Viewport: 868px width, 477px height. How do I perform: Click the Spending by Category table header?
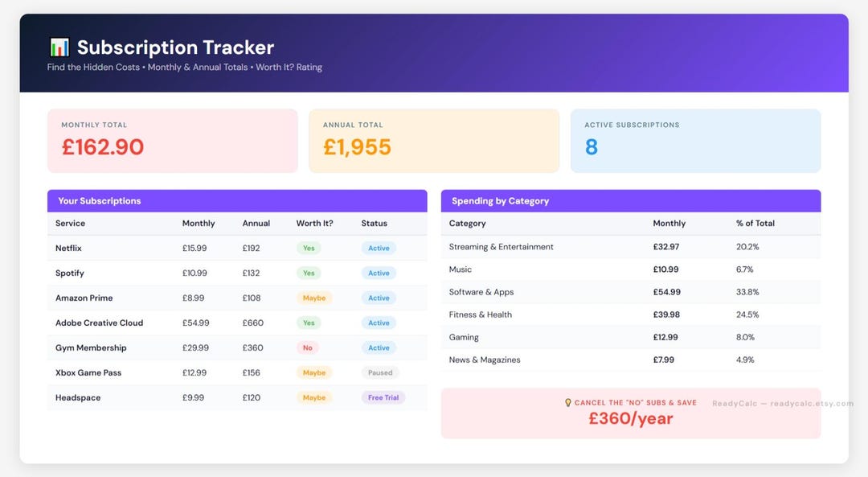[x=631, y=201]
